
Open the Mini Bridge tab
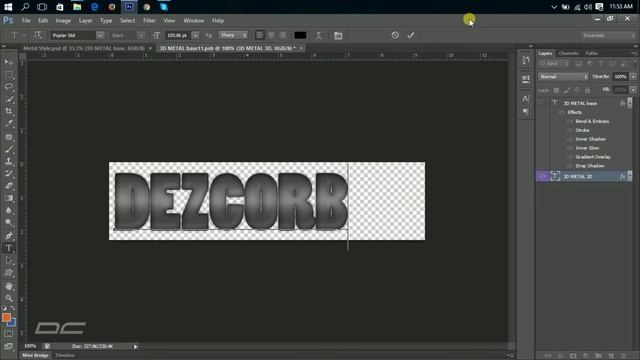coord(35,356)
